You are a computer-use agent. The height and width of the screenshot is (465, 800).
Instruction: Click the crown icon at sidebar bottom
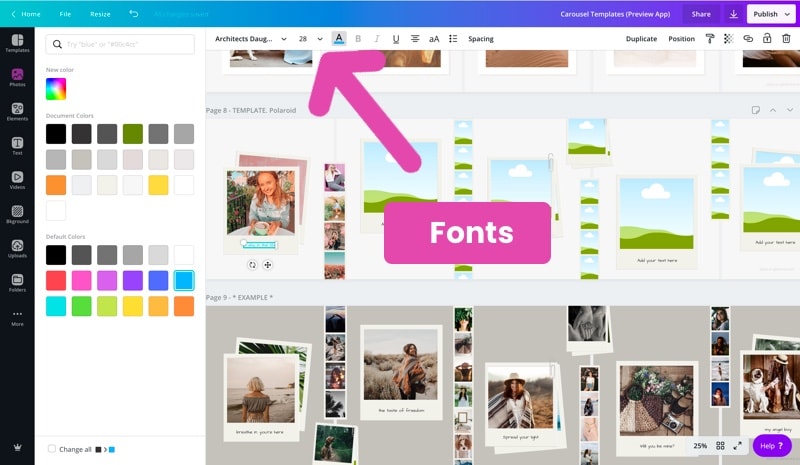pos(17,447)
